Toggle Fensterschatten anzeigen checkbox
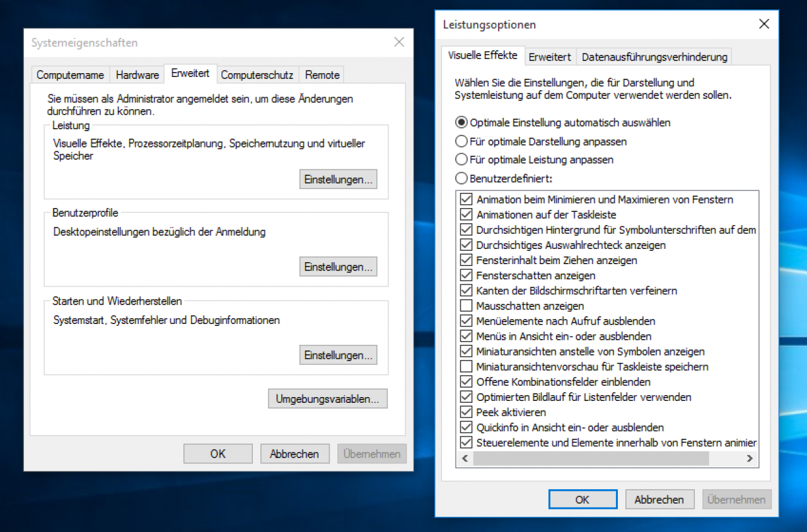This screenshot has width=807, height=532. 467,275
